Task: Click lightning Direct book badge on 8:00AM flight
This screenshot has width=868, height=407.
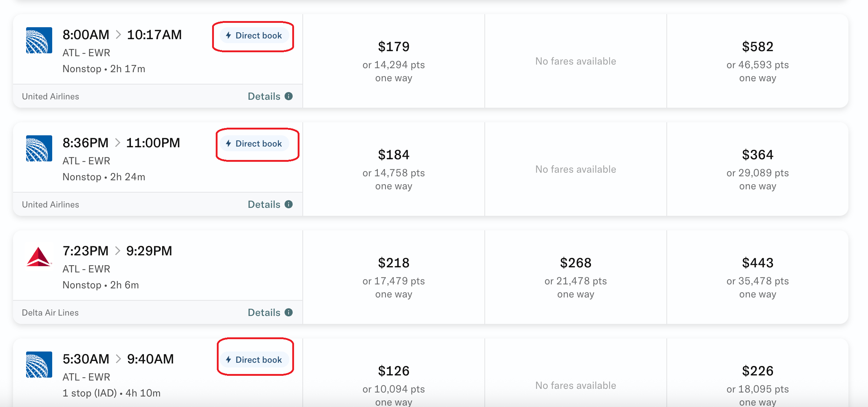Action: (x=254, y=36)
